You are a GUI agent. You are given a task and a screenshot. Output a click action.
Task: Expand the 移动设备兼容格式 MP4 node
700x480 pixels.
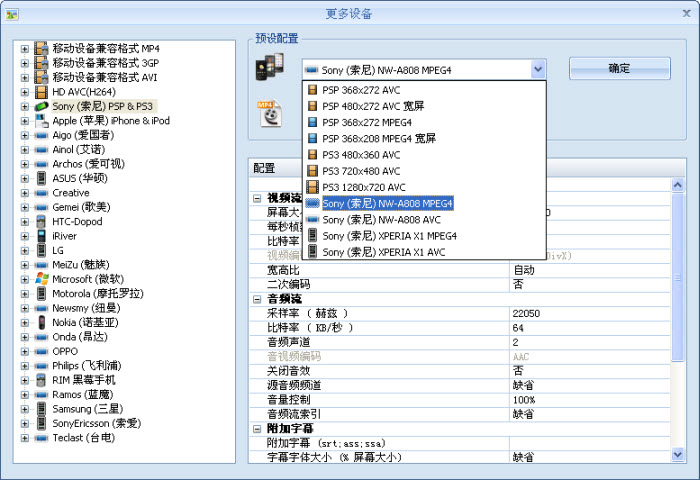(x=24, y=48)
